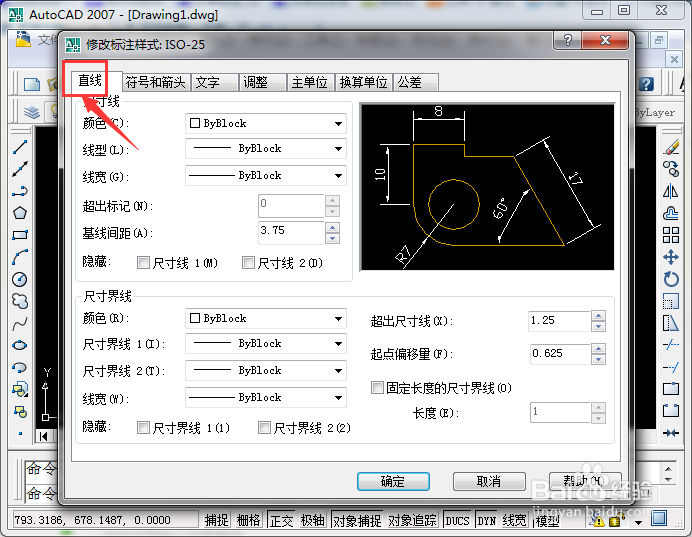The height and width of the screenshot is (537, 692).
Task: Click 取消 button to cancel
Action: click(x=489, y=481)
